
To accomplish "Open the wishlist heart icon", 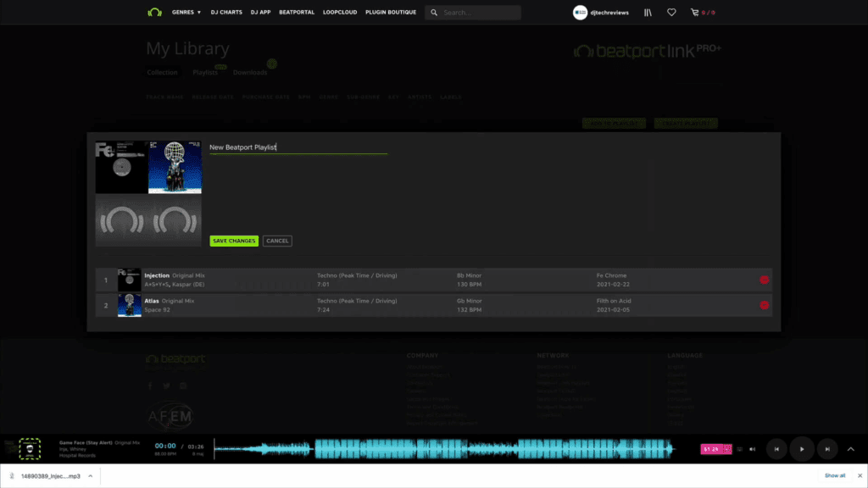I will [x=671, y=13].
